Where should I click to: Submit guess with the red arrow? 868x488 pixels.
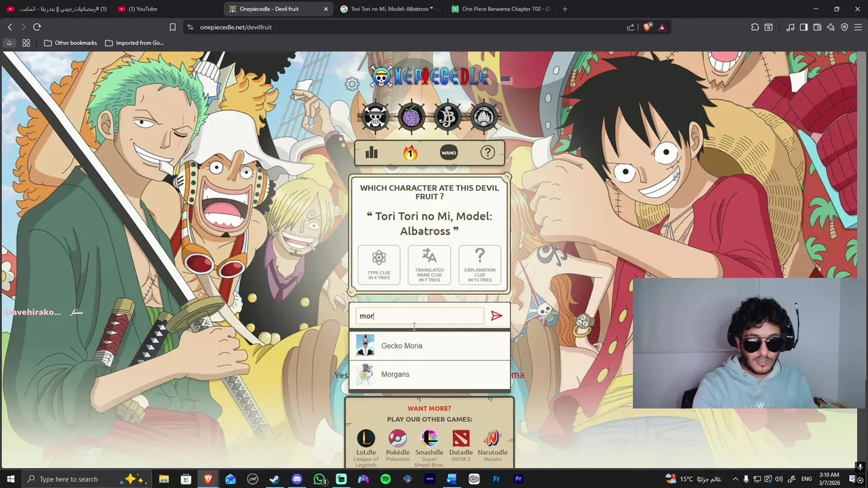[x=496, y=316]
